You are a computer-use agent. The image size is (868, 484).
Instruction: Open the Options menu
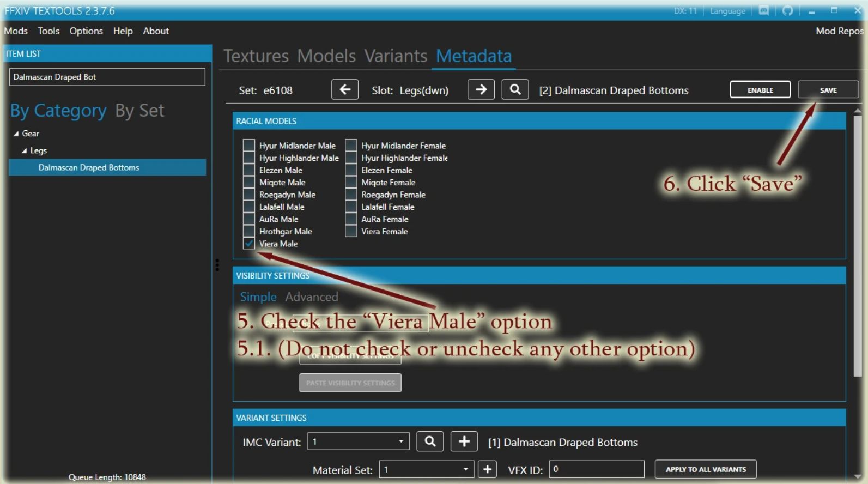86,31
